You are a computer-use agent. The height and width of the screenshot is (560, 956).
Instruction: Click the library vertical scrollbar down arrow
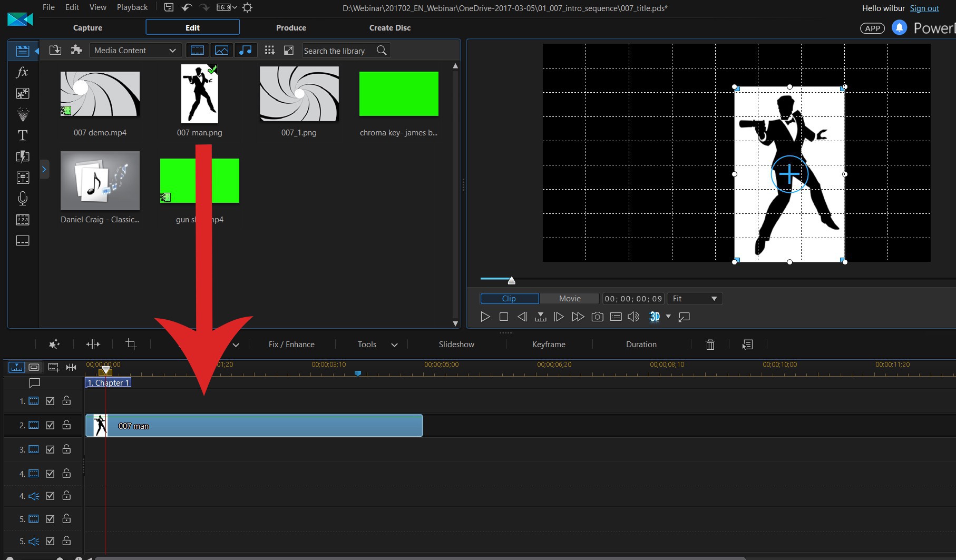click(455, 323)
